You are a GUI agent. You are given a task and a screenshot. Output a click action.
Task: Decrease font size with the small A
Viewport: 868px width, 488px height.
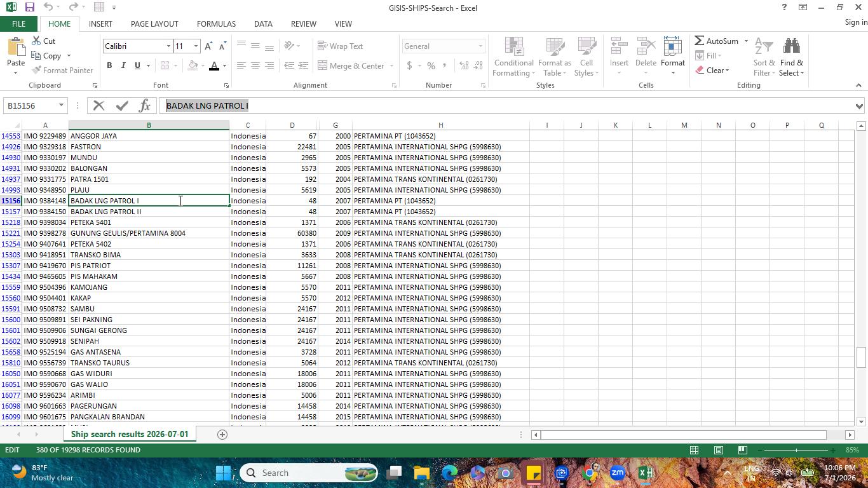[x=222, y=46]
